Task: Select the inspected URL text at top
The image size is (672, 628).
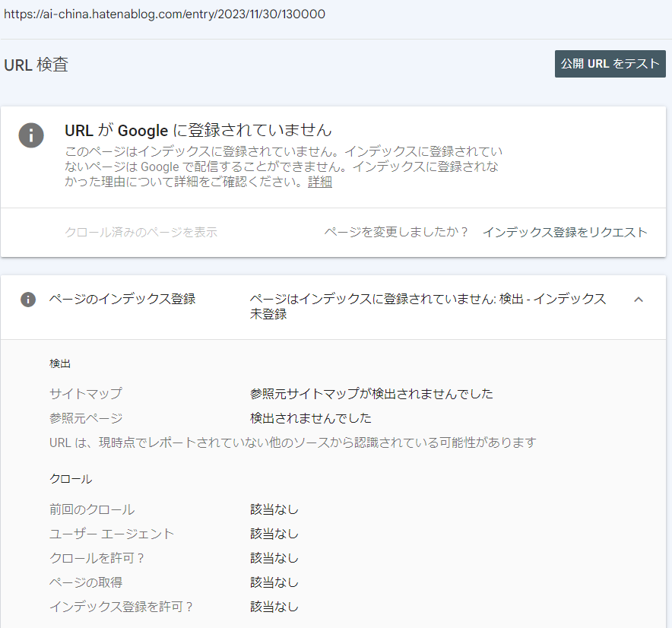Action: 164,14
